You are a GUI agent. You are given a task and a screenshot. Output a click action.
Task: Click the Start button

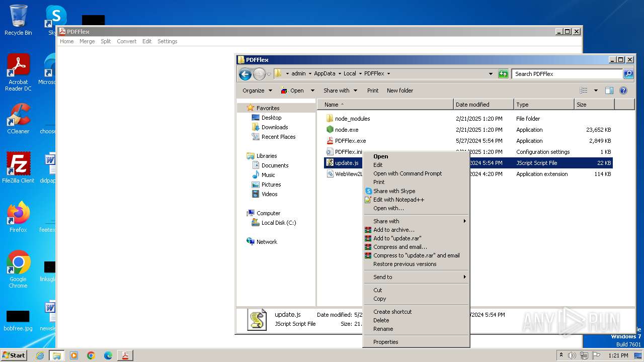[14, 355]
